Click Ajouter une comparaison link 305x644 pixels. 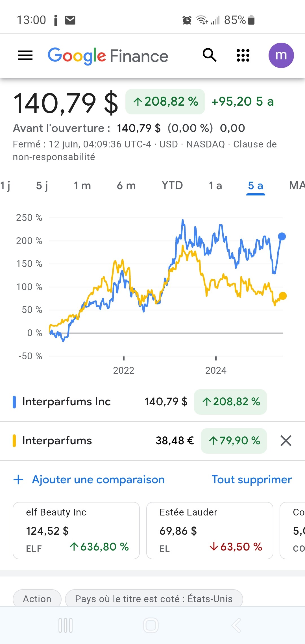(98, 480)
